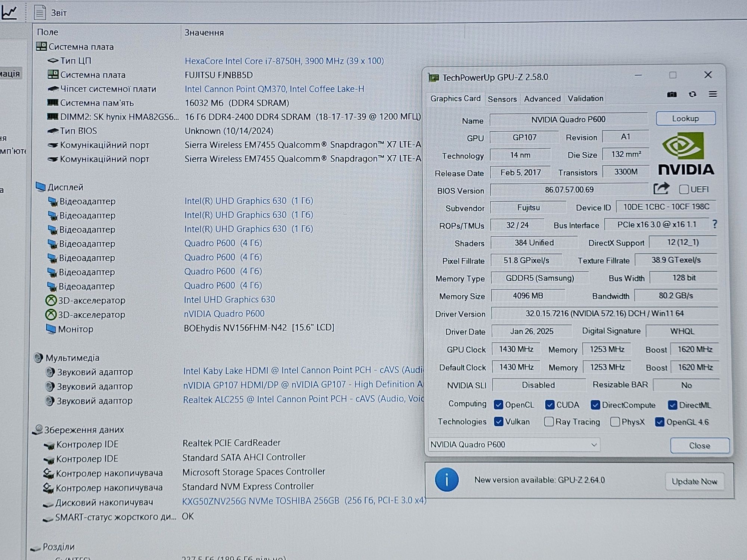Screen dimensions: 747x560
Task: Click the NVIDIA logo in GPU-Z
Action: pos(686,154)
